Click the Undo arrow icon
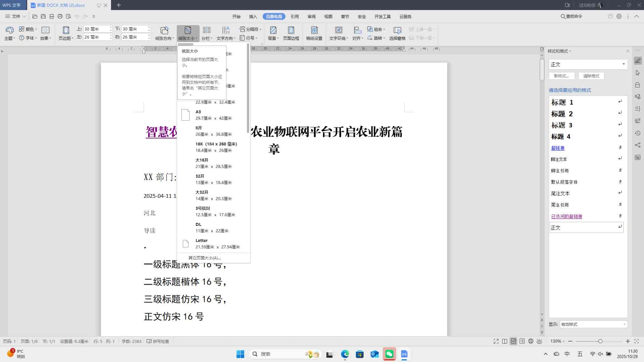This screenshot has width=644, height=362. click(x=77, y=16)
